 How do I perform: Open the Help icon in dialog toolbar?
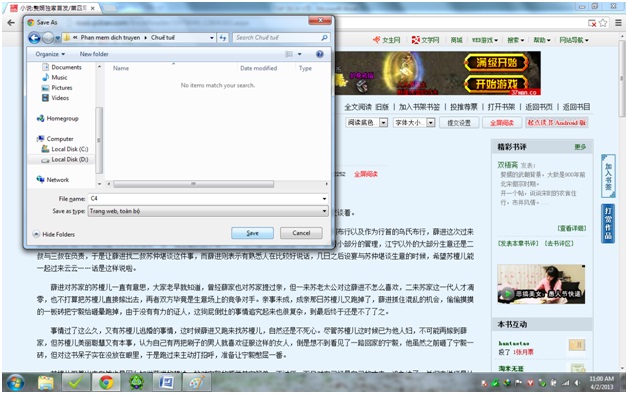click(320, 54)
